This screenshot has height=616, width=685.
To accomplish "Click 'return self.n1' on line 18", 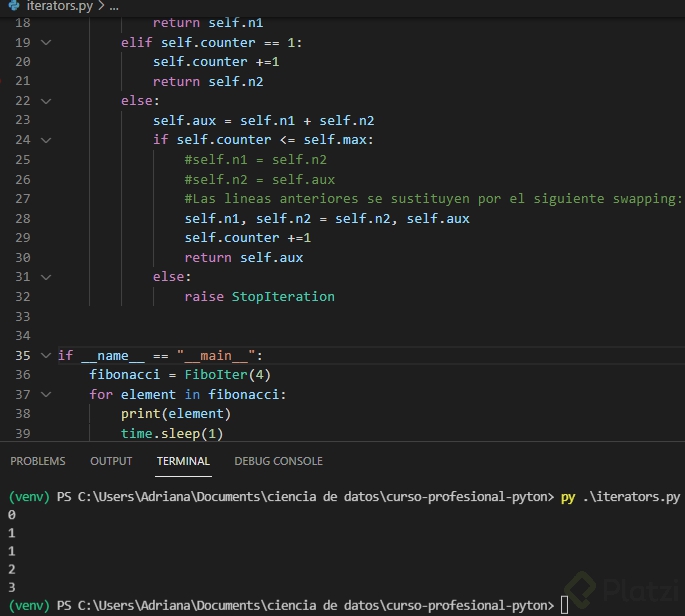I will tap(208, 23).
